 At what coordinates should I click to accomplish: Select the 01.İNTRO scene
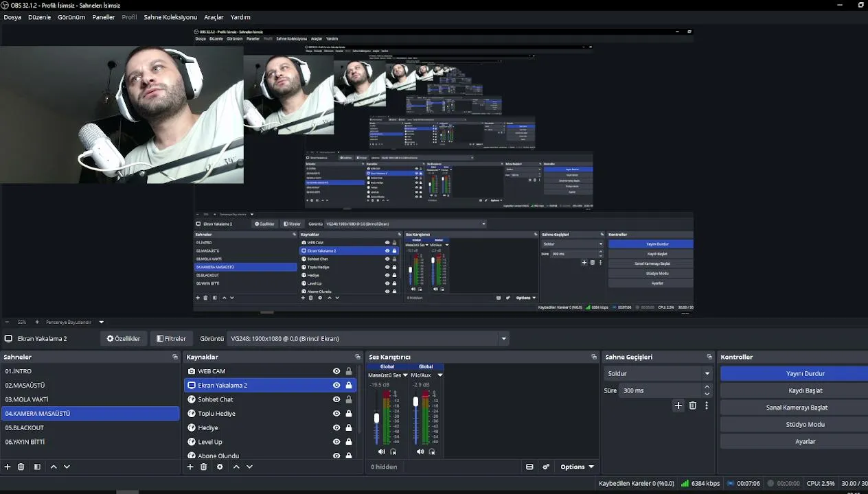click(91, 371)
